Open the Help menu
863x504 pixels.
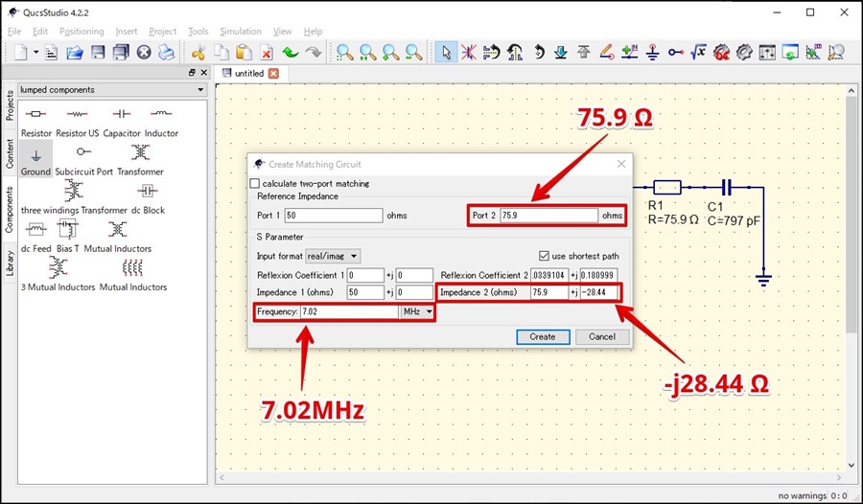313,32
